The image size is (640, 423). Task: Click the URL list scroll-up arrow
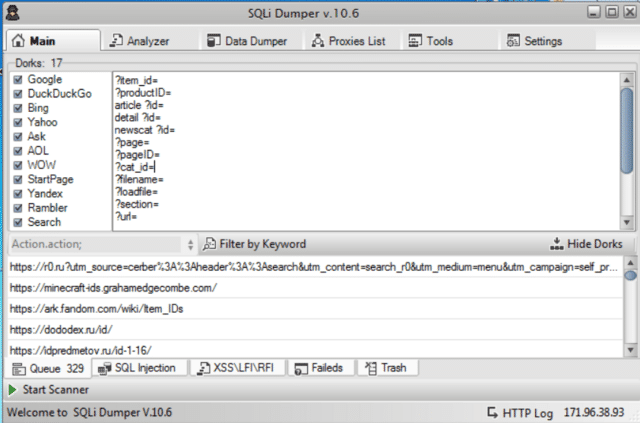pyautogui.click(x=630, y=263)
